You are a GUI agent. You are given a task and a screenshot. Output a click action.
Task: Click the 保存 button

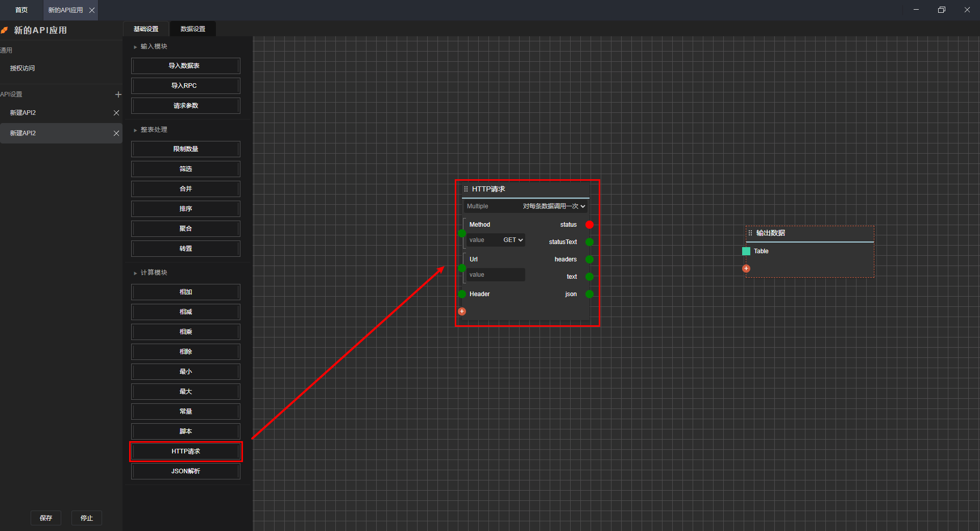46,518
